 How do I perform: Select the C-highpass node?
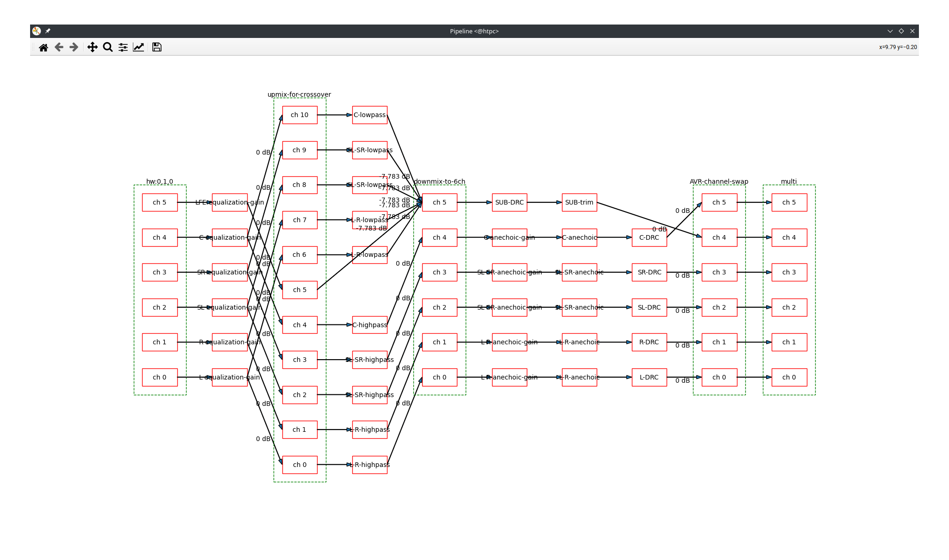coord(370,325)
